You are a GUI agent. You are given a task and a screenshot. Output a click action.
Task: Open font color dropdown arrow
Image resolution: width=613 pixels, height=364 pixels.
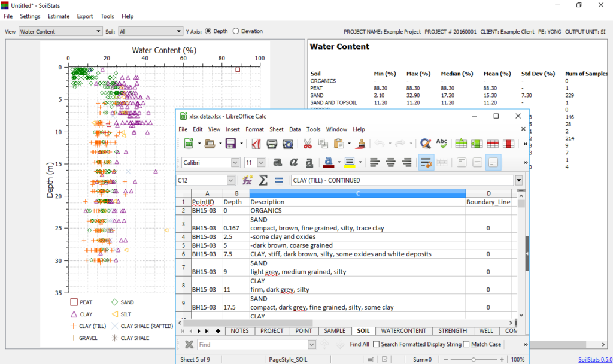click(339, 162)
